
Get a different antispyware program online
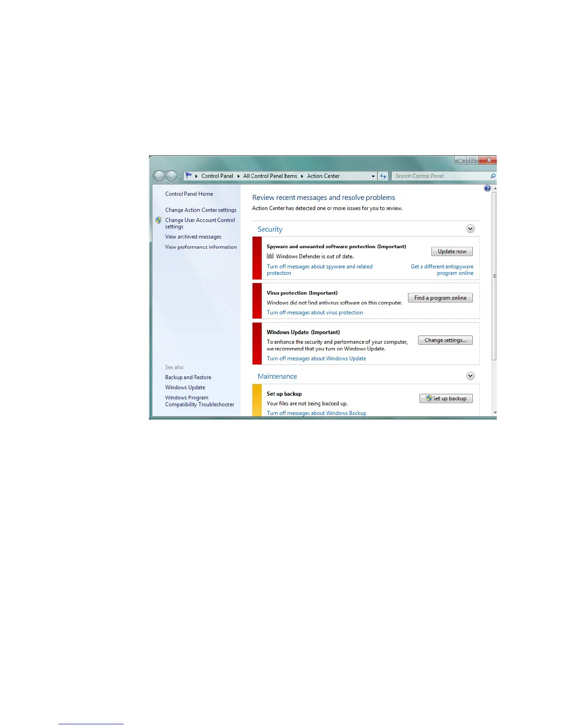point(442,270)
